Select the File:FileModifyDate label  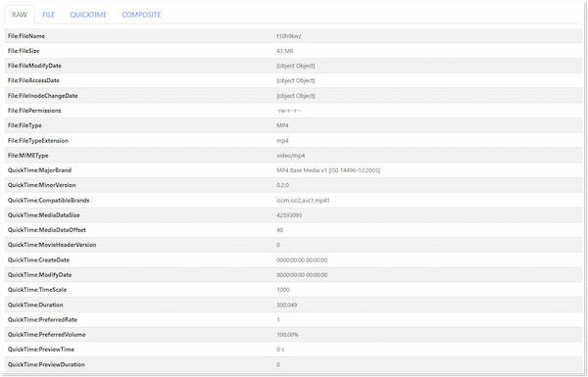click(34, 66)
